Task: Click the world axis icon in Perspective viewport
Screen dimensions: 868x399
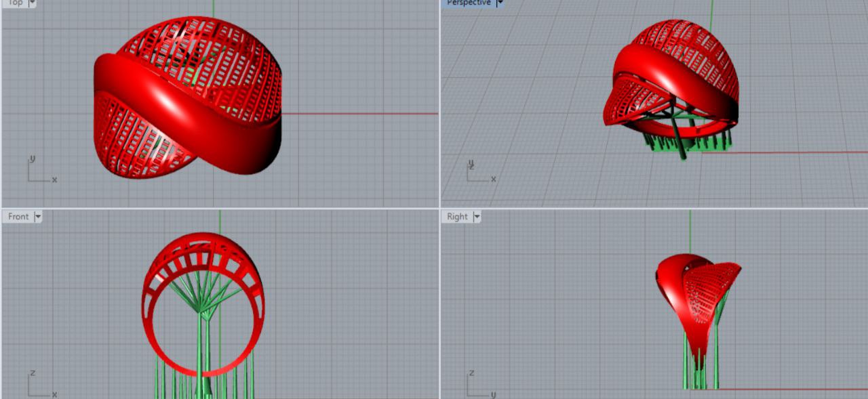Action: pyautogui.click(x=479, y=172)
